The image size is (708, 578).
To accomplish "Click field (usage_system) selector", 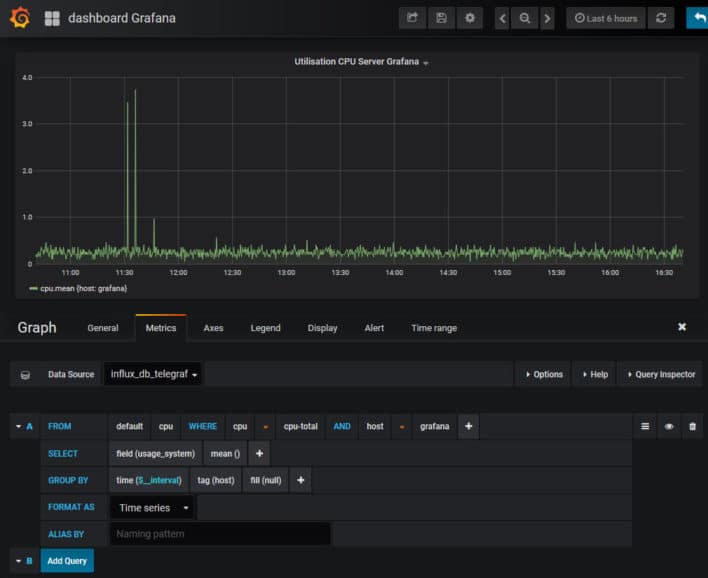I will (x=155, y=454).
